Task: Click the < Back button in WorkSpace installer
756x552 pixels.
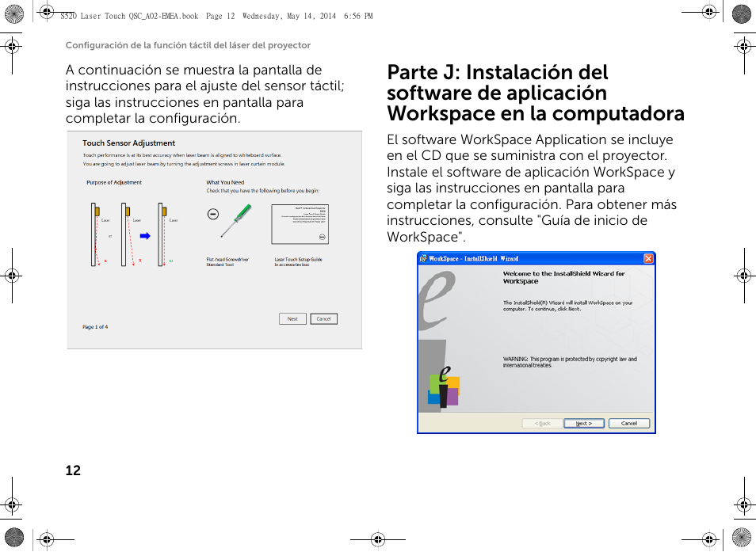Action: click(x=542, y=424)
